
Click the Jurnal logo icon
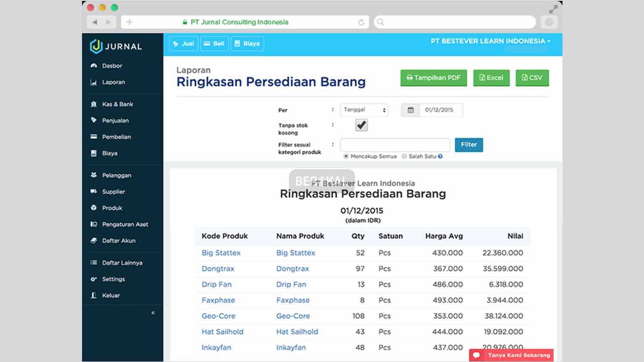[96, 46]
